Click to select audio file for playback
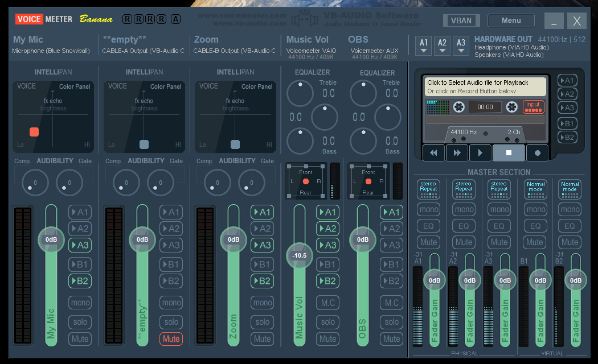This screenshot has width=598, height=364. [484, 86]
